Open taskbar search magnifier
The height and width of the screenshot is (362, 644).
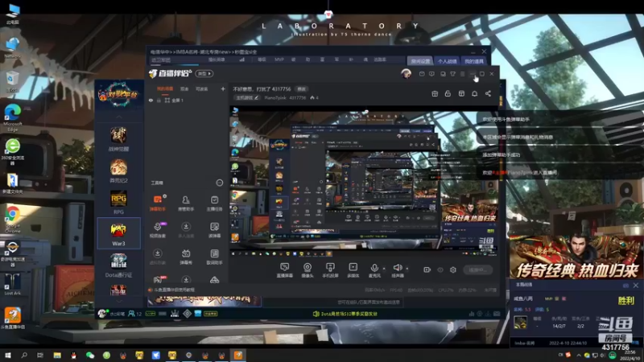(24, 355)
